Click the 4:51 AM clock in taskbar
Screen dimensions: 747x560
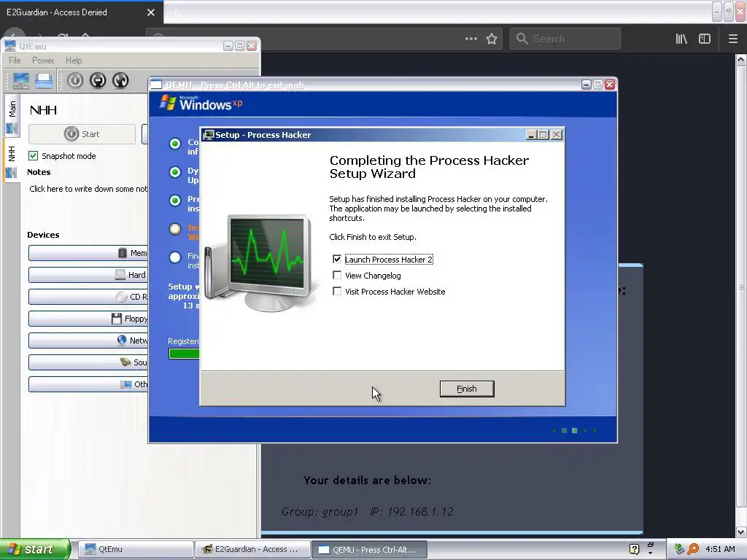click(x=720, y=549)
